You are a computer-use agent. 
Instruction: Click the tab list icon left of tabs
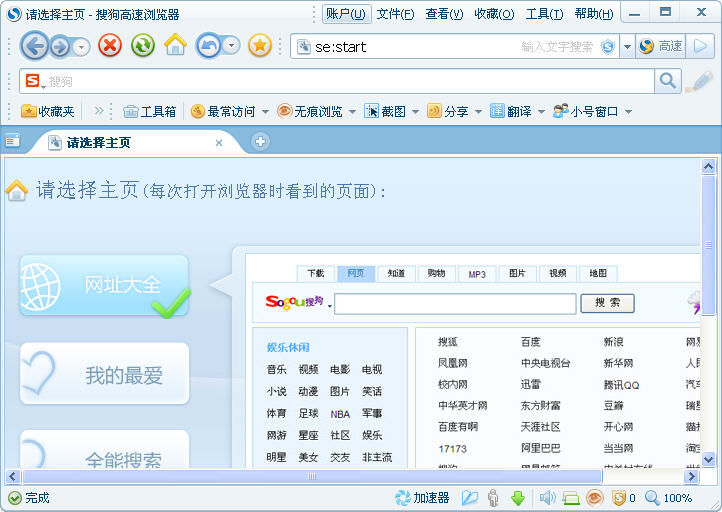click(x=12, y=140)
